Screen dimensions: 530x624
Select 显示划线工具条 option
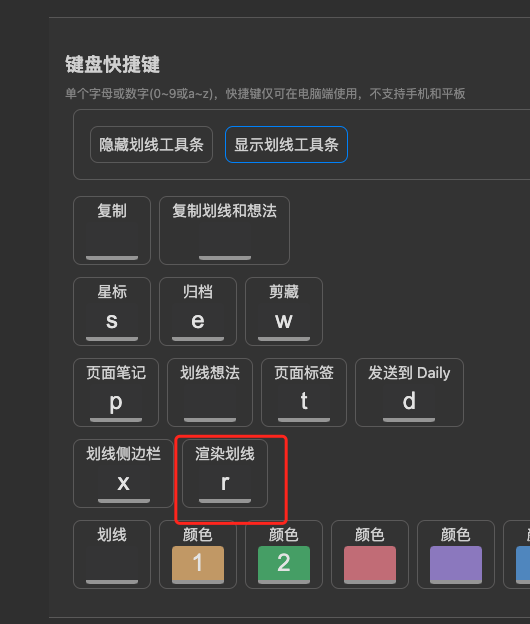click(286, 144)
